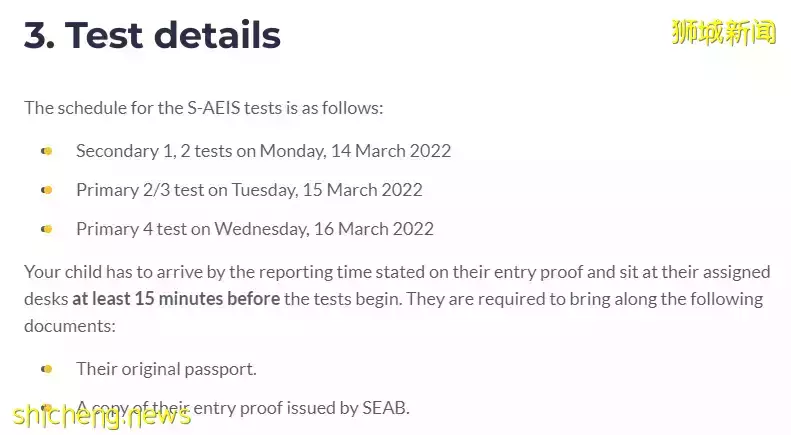Viewport: 791px width, 435px height.
Task: Click the bullet beside Secondary 1, 2 tests
Action: [x=47, y=151]
